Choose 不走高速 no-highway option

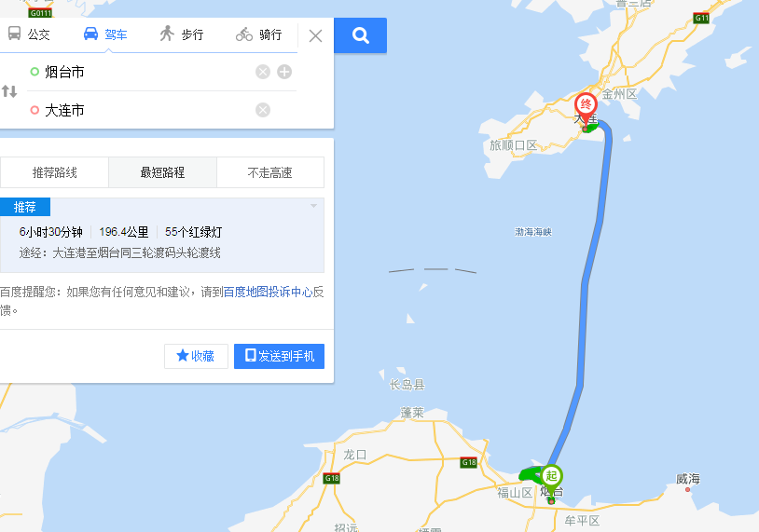(x=270, y=172)
